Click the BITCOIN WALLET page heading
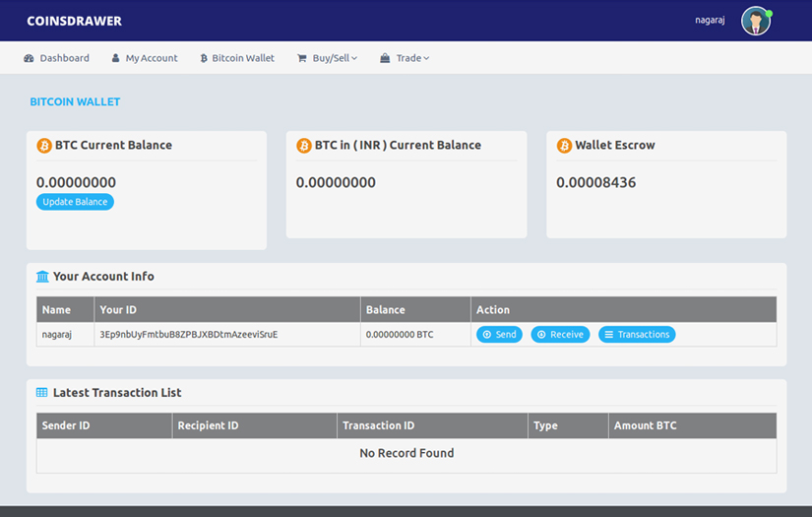Image resolution: width=812 pixels, height=517 pixels. coord(75,102)
